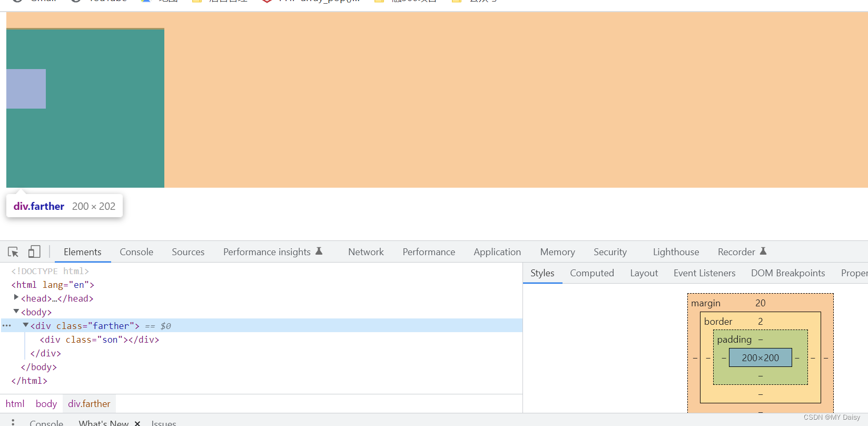Open the Security tab

pyautogui.click(x=610, y=252)
